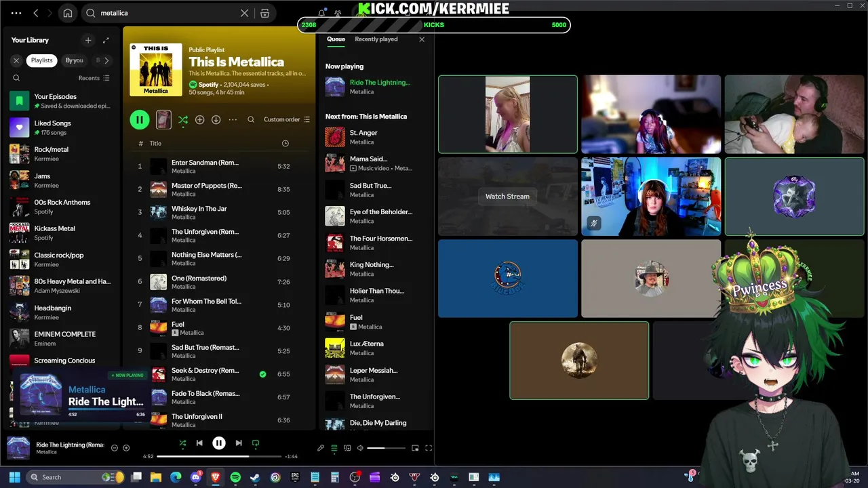
Task: Open Steam from the taskbar
Action: pyautogui.click(x=255, y=477)
